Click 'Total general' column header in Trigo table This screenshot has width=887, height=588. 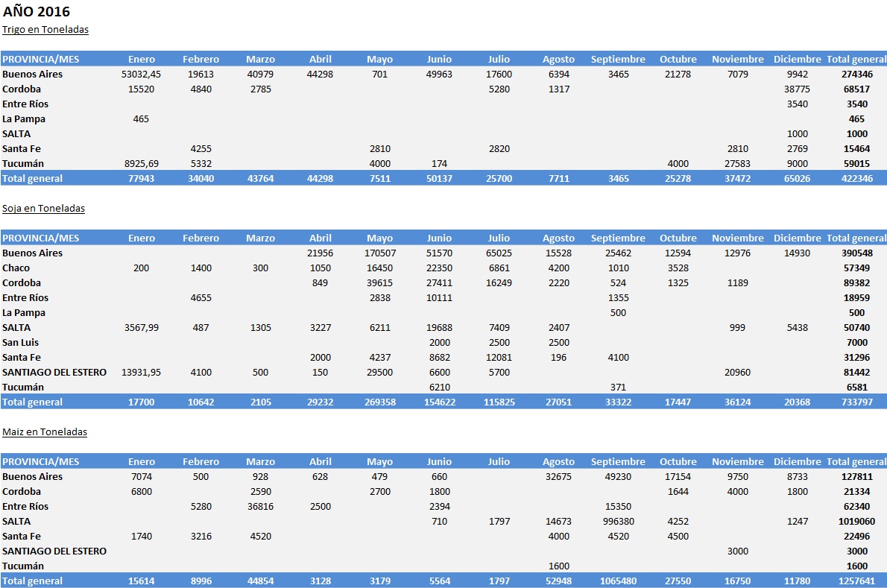856,60
